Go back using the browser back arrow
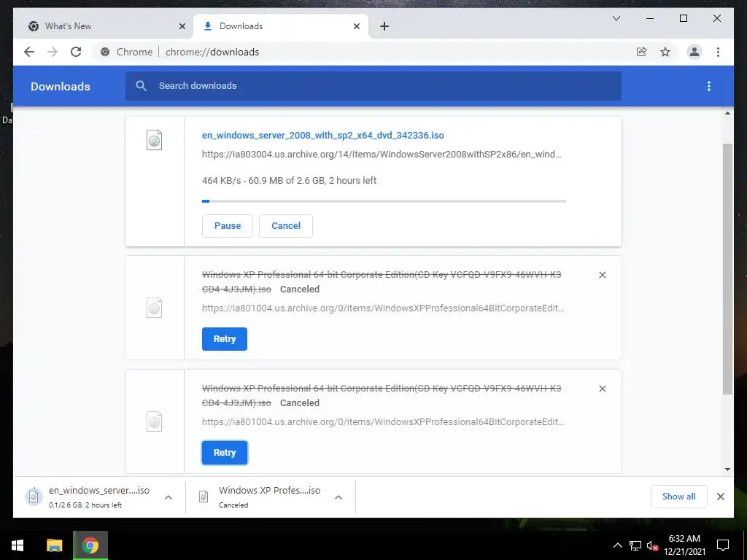 (29, 52)
